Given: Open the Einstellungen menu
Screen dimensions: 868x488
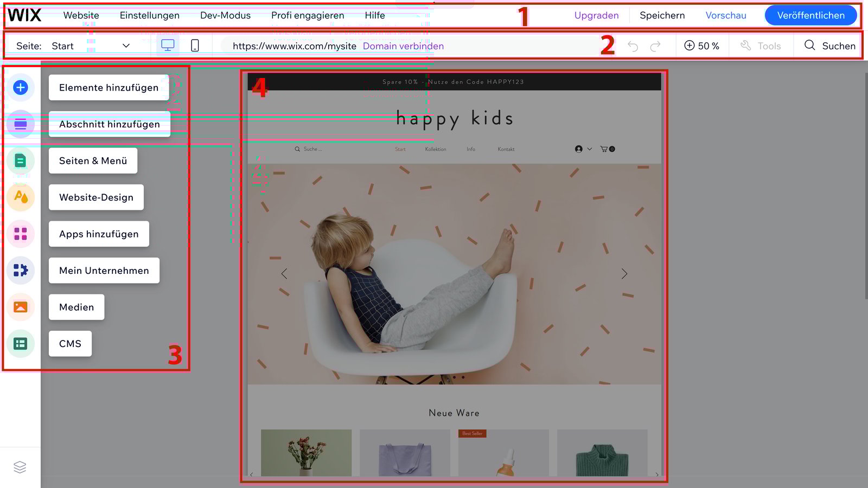Looking at the screenshot, I should click(149, 15).
